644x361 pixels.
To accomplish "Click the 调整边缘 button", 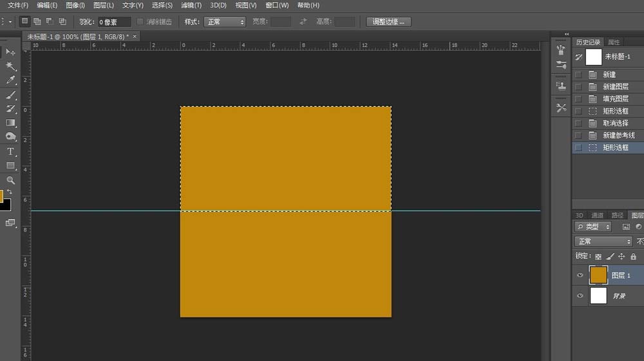I will [388, 22].
